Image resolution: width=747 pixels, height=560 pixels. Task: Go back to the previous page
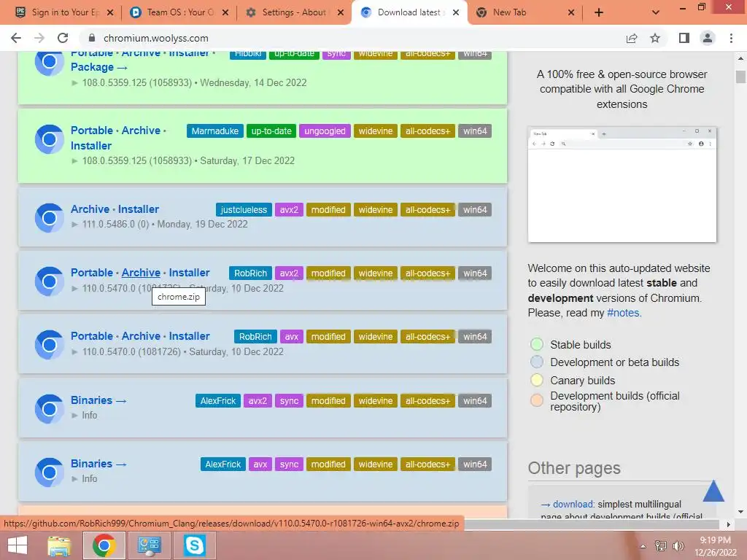[x=16, y=38]
